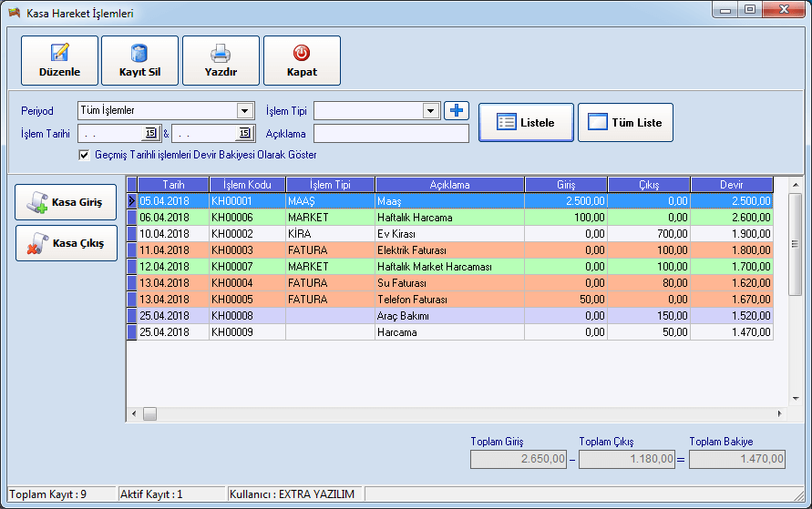The image size is (812, 509).
Task: Select the Elektrik Faturası row
Action: pos(448,250)
